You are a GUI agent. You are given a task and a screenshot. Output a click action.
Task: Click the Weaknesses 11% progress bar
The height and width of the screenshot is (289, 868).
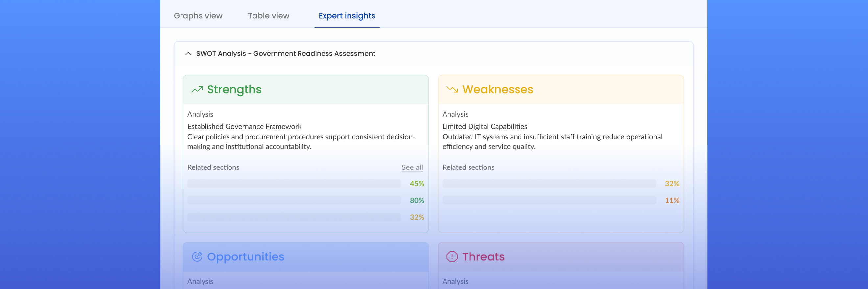click(549, 201)
